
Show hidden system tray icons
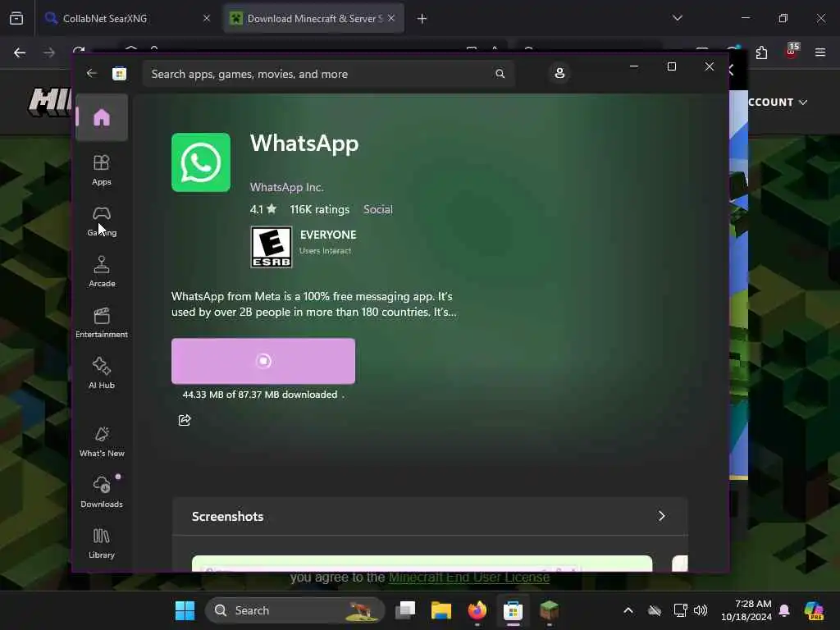pos(628,610)
